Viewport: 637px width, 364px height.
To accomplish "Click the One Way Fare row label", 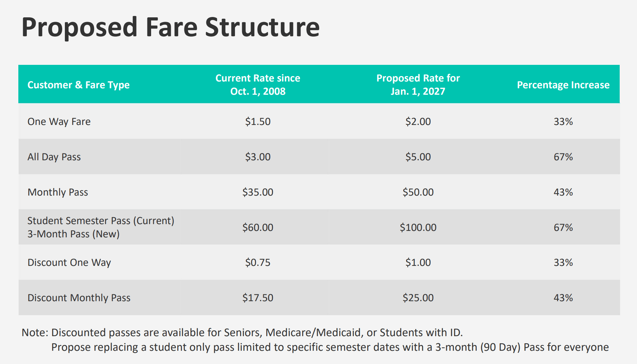I will tap(59, 122).
